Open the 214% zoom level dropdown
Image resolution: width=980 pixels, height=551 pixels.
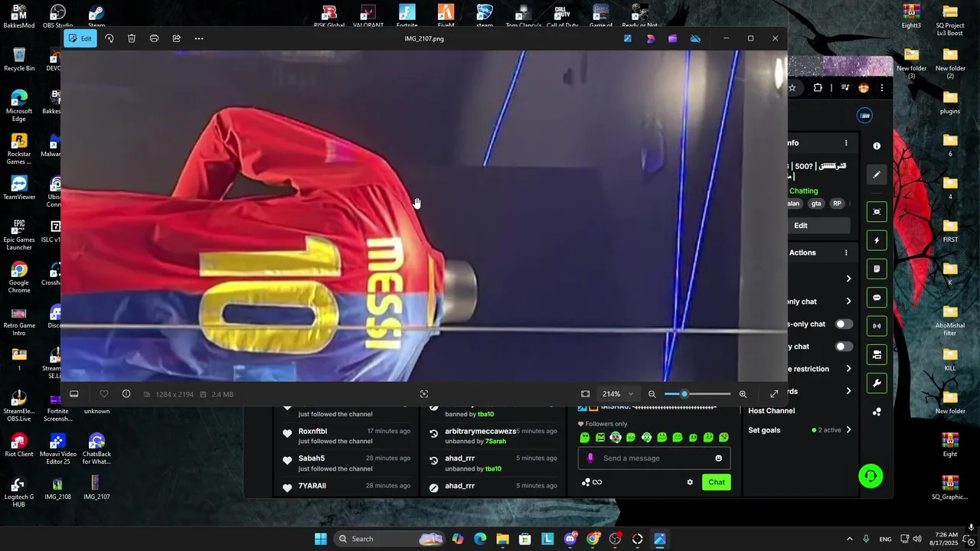tap(618, 394)
